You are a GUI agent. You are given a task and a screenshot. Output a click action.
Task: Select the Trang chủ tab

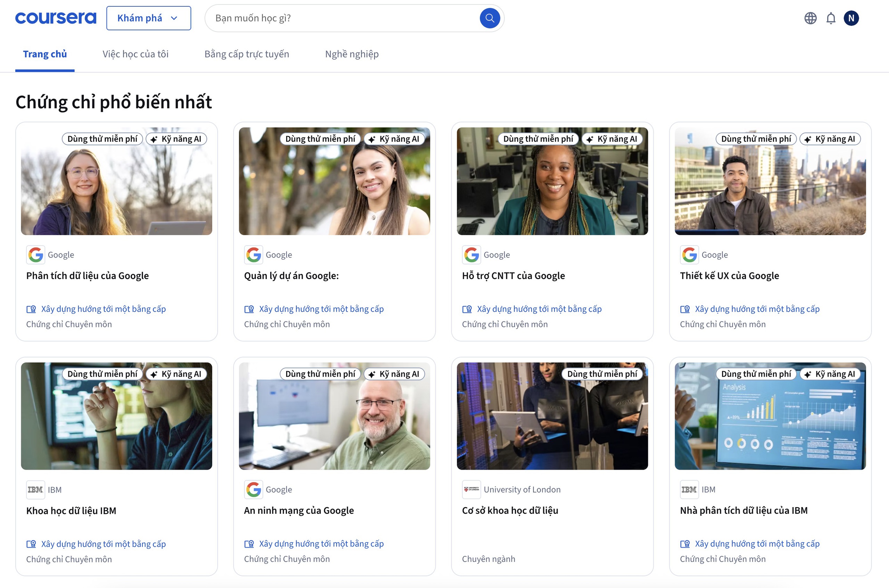coord(45,54)
